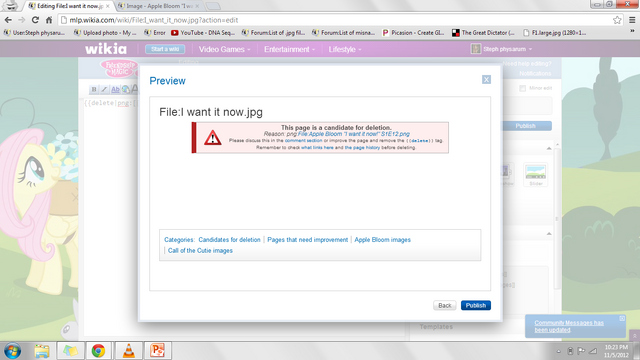
Task: Click the browser address bar
Action: [x=335, y=20]
